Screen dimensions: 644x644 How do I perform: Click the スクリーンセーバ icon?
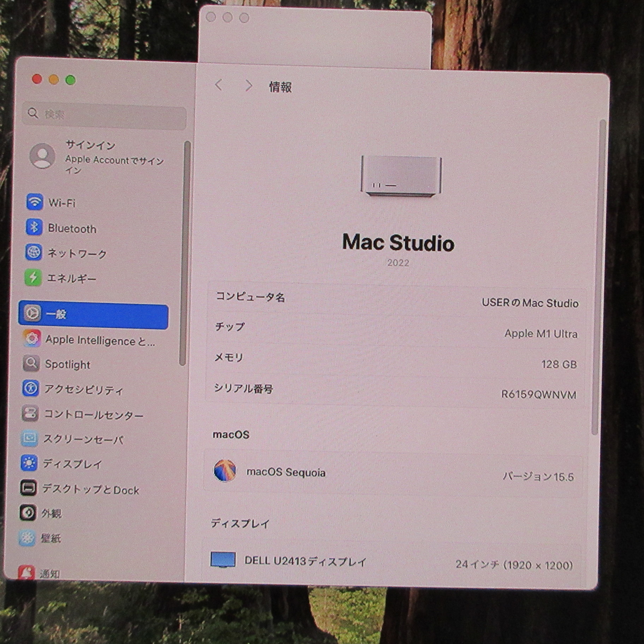(x=30, y=438)
